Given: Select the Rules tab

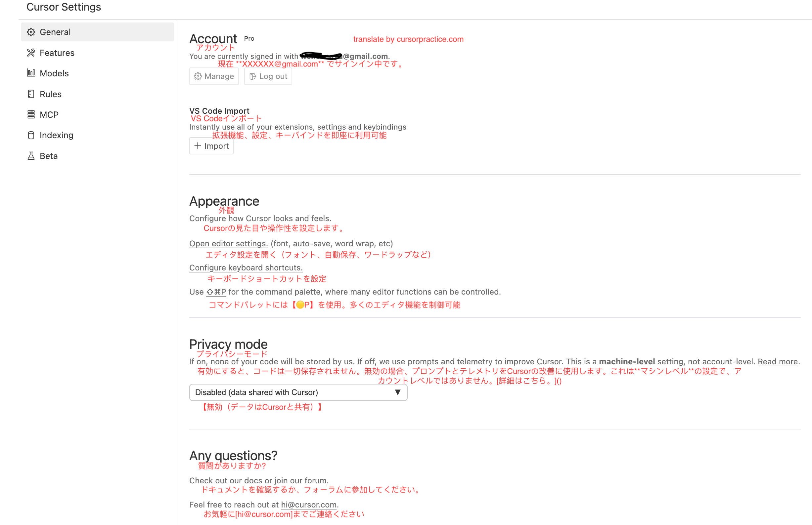Looking at the screenshot, I should [x=98, y=94].
